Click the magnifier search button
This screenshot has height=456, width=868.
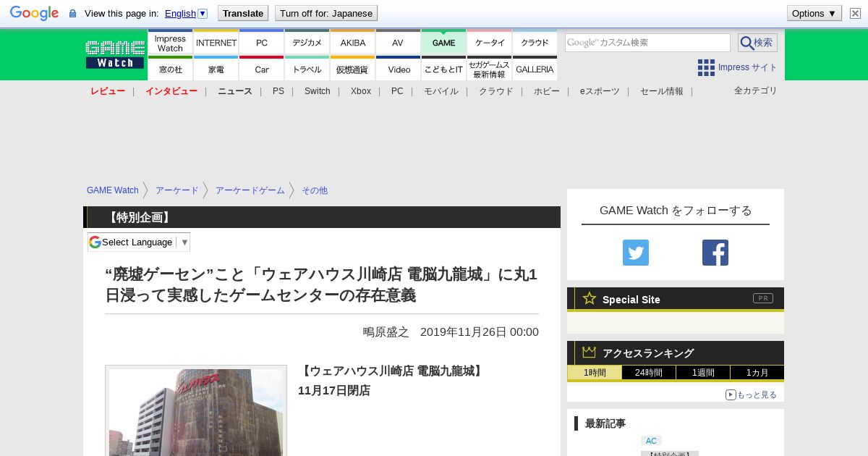pyautogui.click(x=757, y=43)
